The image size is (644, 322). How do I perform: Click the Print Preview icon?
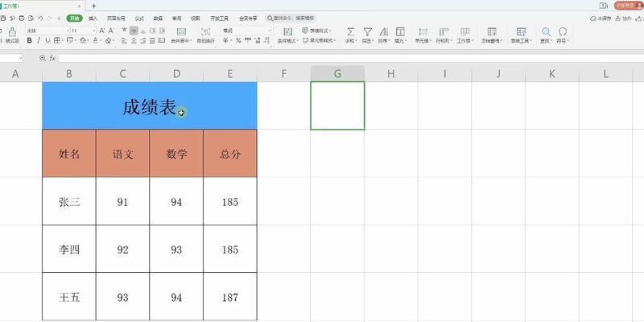point(31,19)
